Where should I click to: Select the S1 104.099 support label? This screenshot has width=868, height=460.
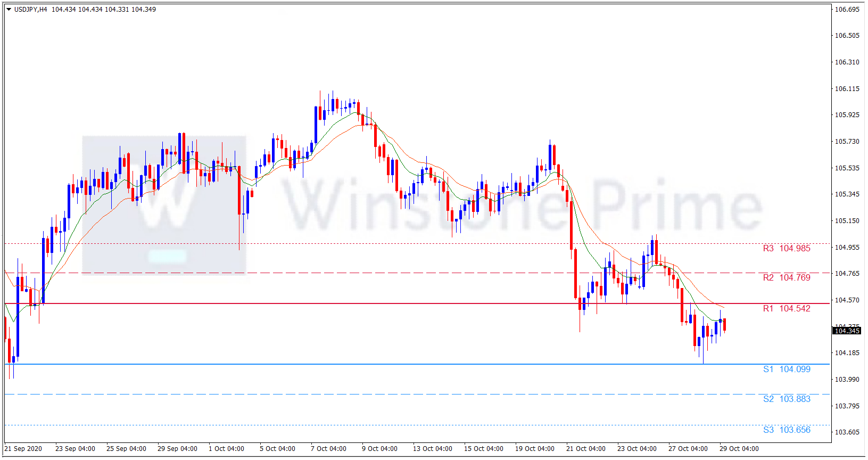[x=786, y=369]
